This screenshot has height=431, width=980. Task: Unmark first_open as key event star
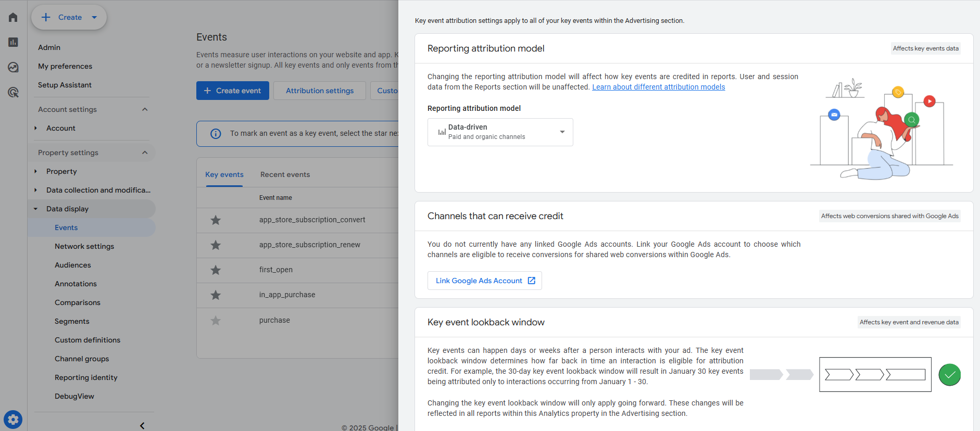216,270
